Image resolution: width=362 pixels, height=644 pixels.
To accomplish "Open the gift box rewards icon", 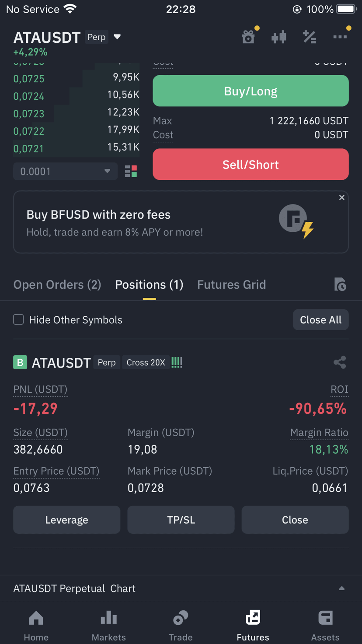I will (248, 37).
